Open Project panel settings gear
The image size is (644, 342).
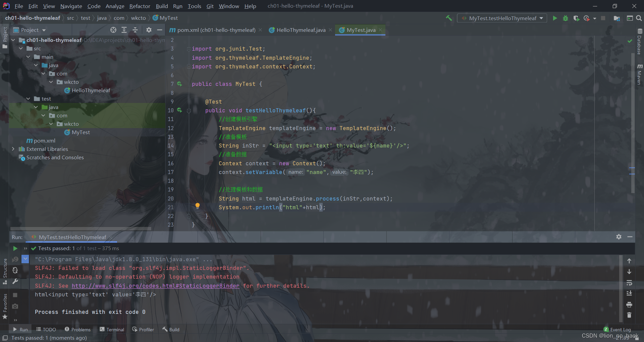[x=149, y=30]
